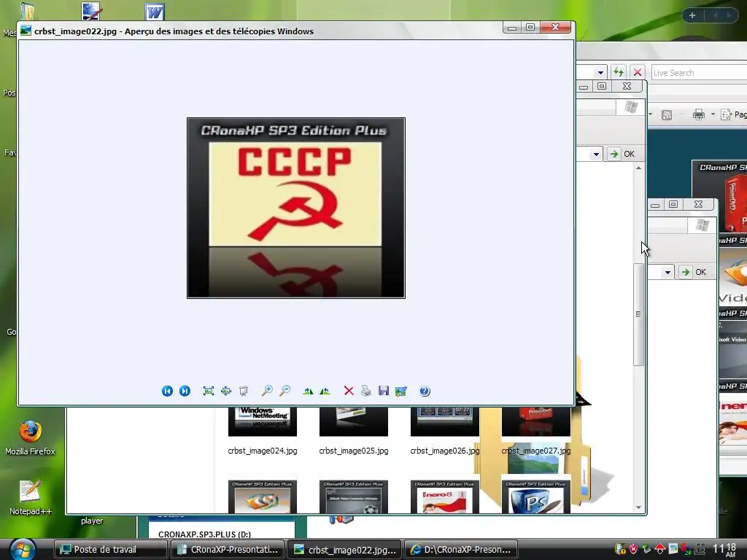Rotate image clockwise in viewer
This screenshot has width=747, height=560.
pyautogui.click(x=308, y=391)
